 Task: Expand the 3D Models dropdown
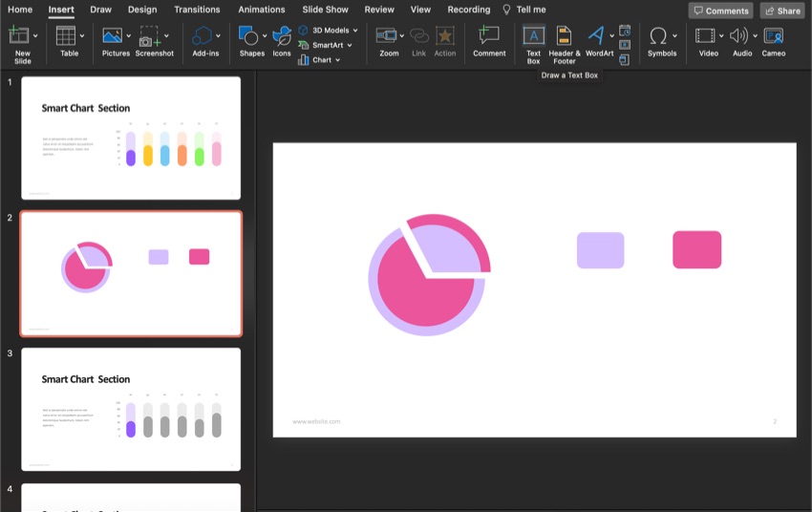coord(355,31)
